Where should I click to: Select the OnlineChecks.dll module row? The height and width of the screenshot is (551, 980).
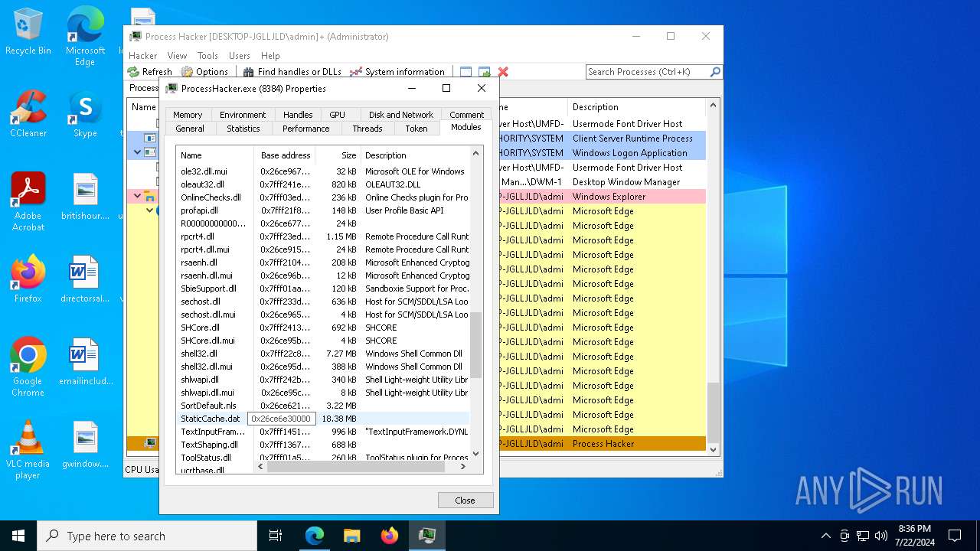coord(323,197)
